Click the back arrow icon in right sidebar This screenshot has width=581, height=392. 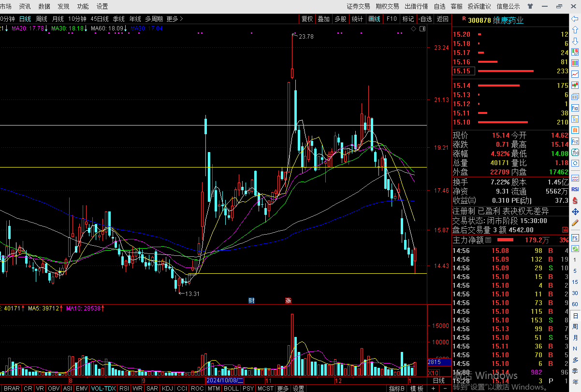click(x=575, y=20)
